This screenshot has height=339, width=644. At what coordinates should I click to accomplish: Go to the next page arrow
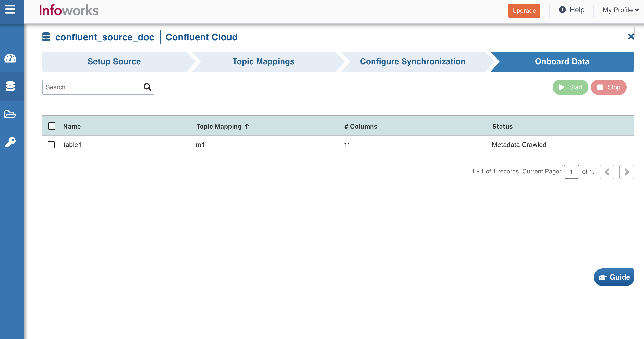(x=627, y=172)
